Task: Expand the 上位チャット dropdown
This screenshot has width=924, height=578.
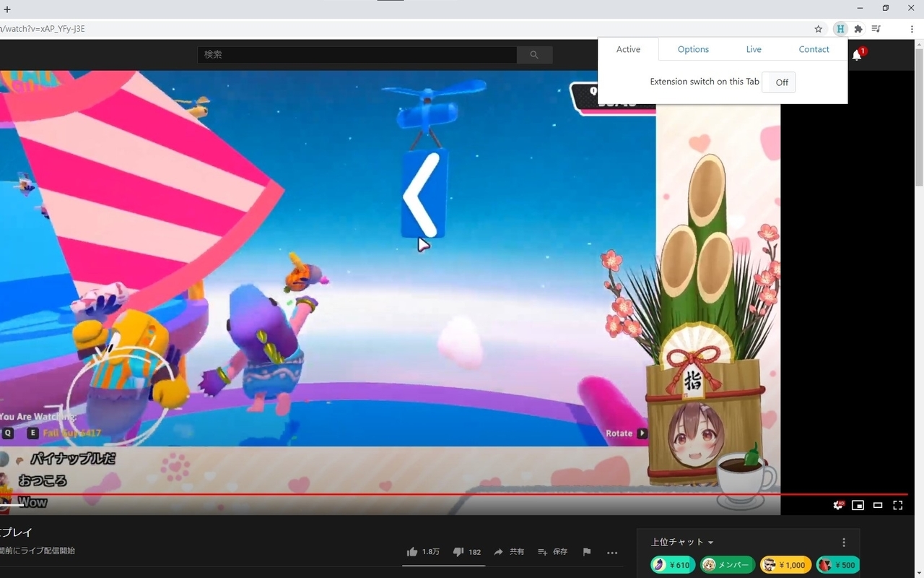Action: click(682, 542)
